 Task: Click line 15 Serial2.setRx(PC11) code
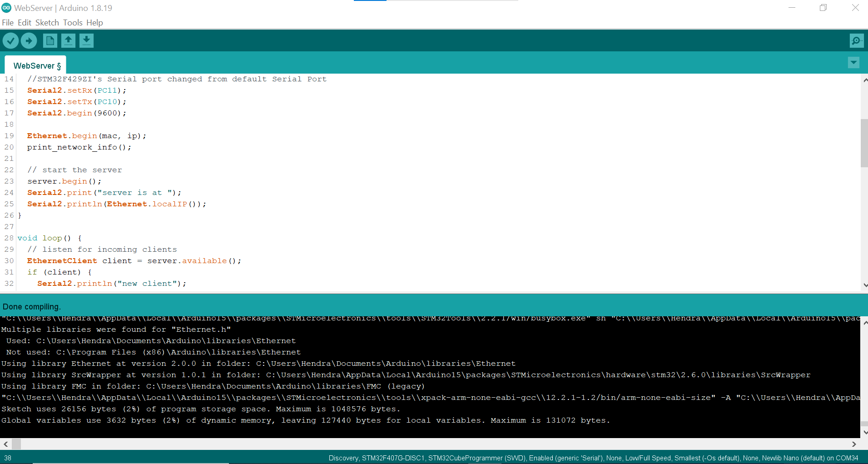tap(77, 90)
